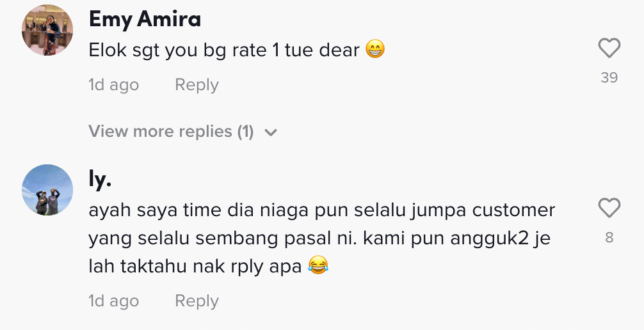Click the "ayah saya time dia niaga" line

coord(321,210)
